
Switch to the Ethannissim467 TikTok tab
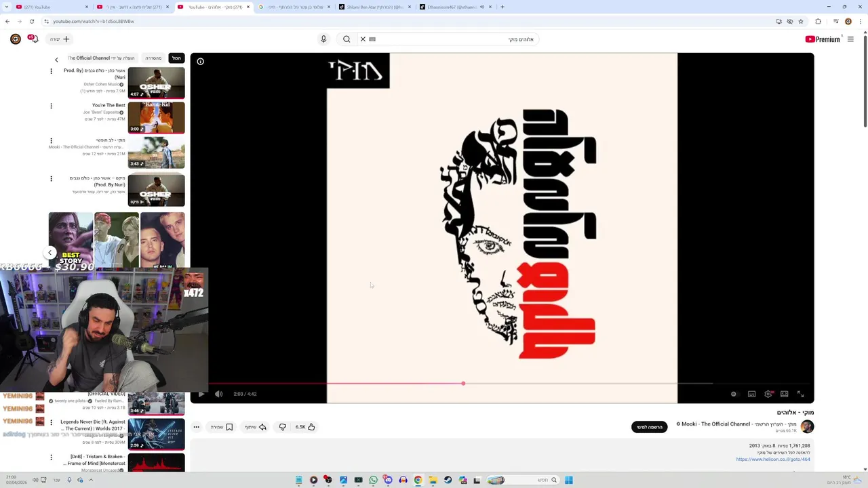[x=456, y=7]
